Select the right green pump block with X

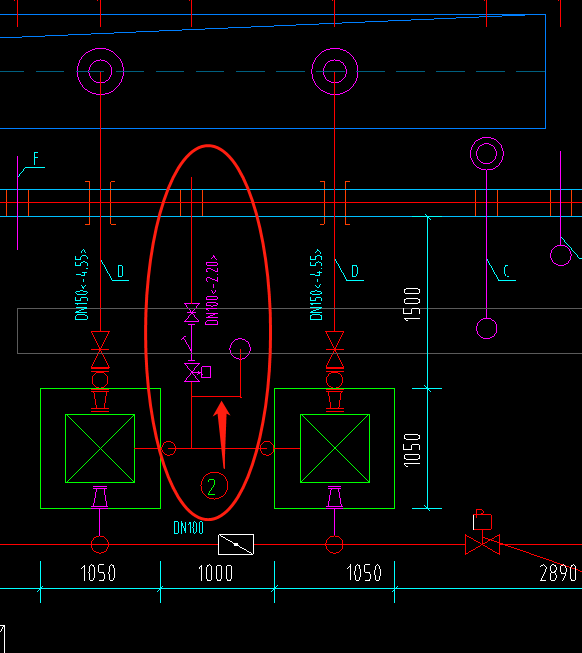pyautogui.click(x=335, y=449)
